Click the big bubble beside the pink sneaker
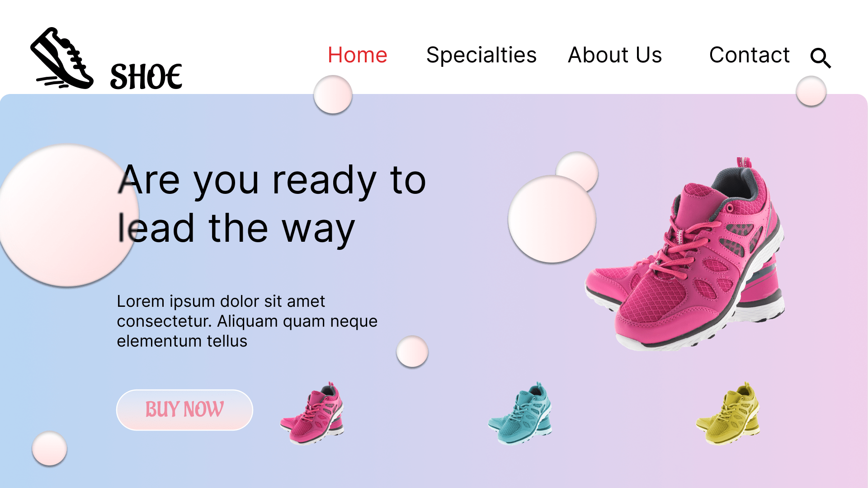 click(x=552, y=219)
